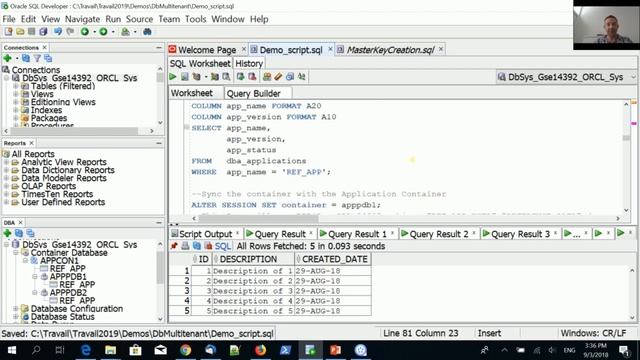The height and width of the screenshot is (360, 640).
Task: Collapse the Container Database node
Action: click(x=16, y=253)
